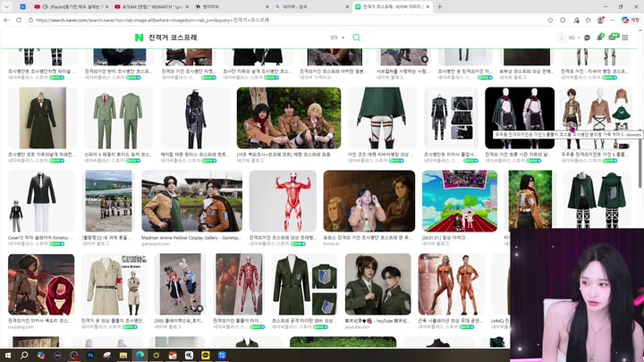Open the Naver services grid menu
This screenshot has height=362, width=644.
(x=625, y=38)
